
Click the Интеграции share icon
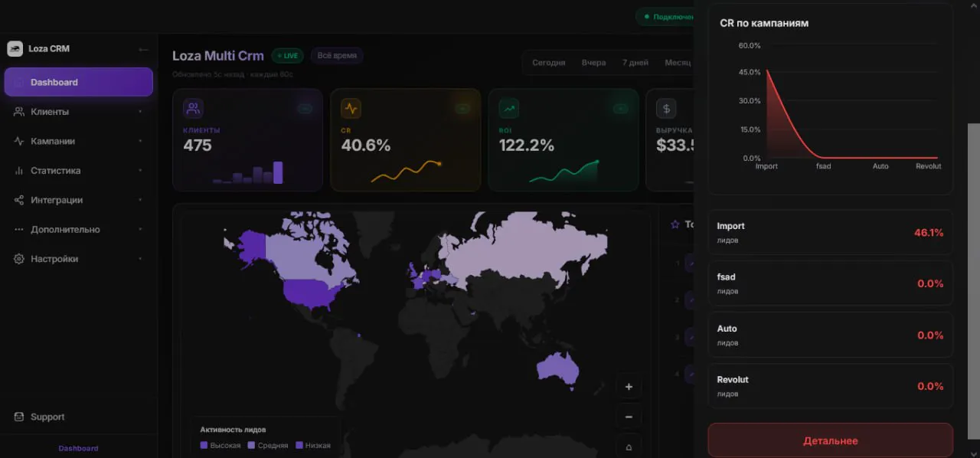click(19, 200)
